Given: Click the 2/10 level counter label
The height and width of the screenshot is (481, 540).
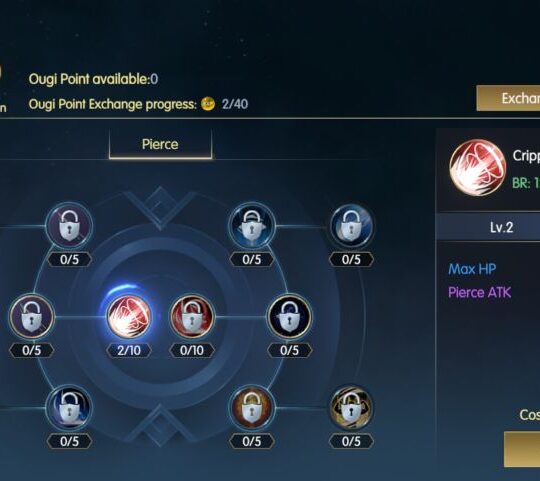Looking at the screenshot, I should point(129,351).
